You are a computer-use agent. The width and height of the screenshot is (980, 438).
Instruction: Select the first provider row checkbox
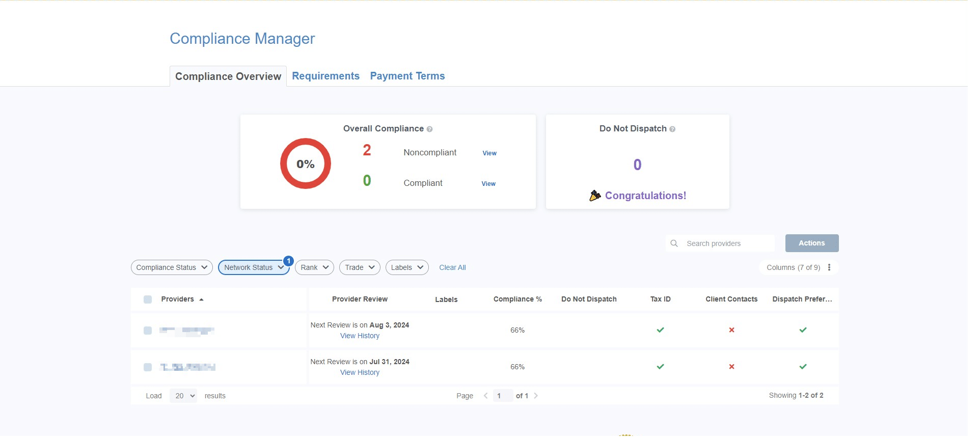point(148,331)
